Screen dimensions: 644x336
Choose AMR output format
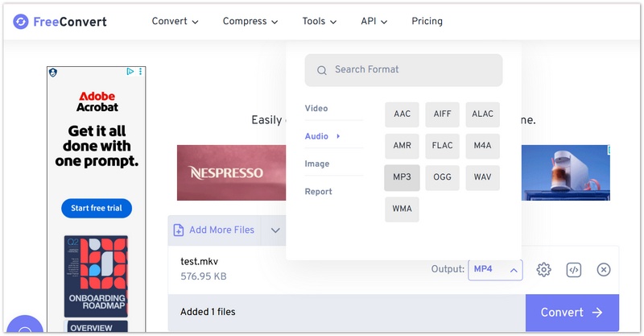(x=402, y=146)
